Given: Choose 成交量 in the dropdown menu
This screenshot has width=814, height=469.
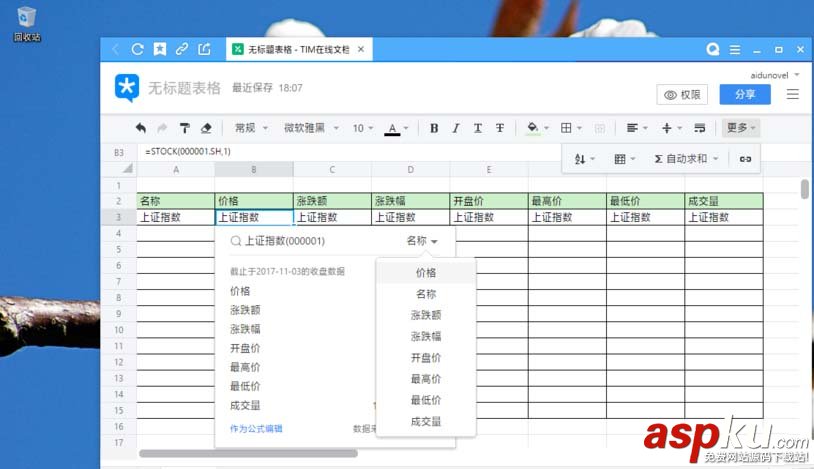Looking at the screenshot, I should 426,422.
